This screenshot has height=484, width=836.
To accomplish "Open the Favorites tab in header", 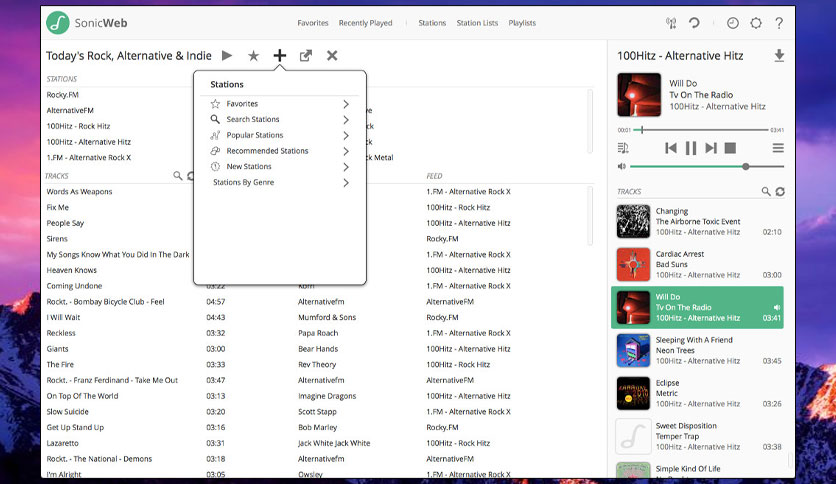I will click(313, 23).
